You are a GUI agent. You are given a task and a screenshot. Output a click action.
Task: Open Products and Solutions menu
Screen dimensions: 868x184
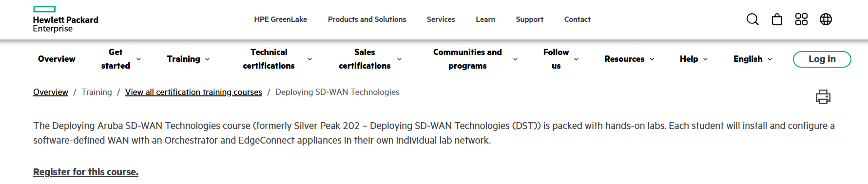coord(367,19)
